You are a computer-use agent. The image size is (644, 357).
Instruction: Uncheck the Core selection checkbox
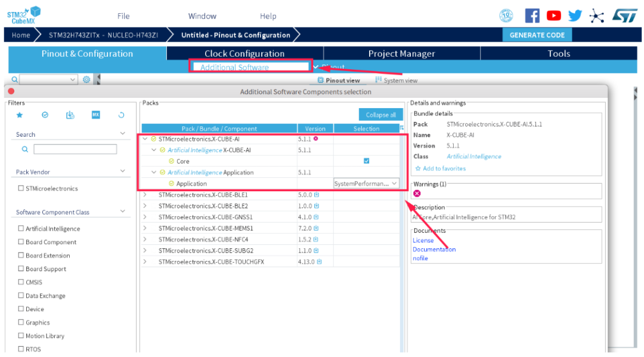[x=366, y=161]
